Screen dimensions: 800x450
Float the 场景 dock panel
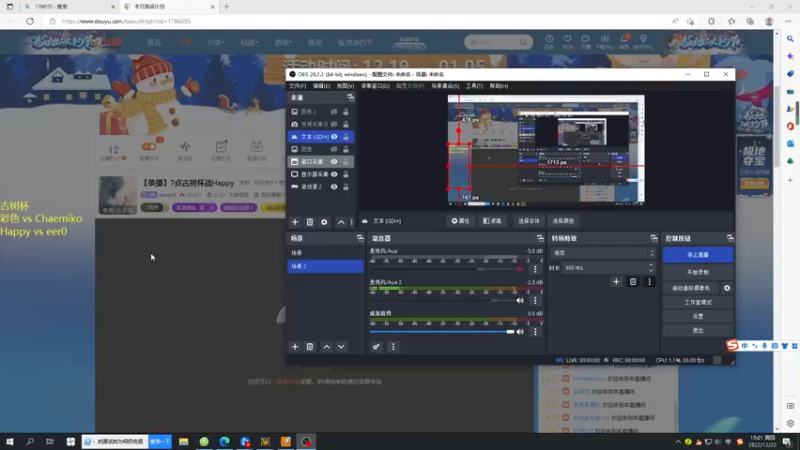[360, 238]
